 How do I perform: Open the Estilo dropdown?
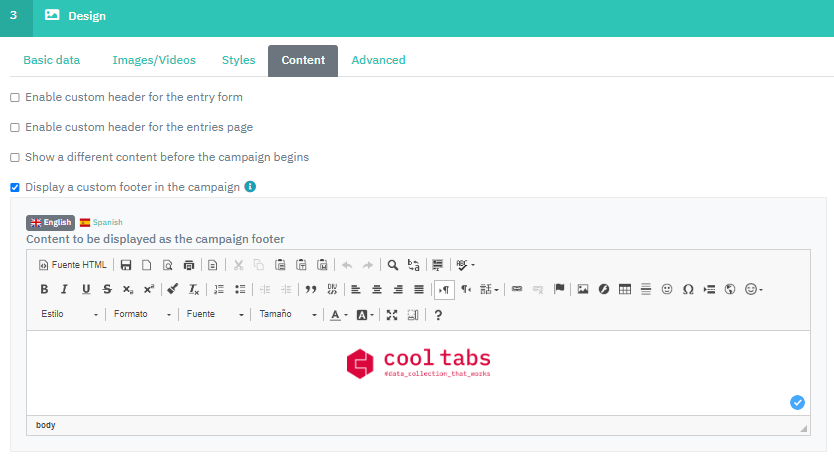click(x=69, y=314)
